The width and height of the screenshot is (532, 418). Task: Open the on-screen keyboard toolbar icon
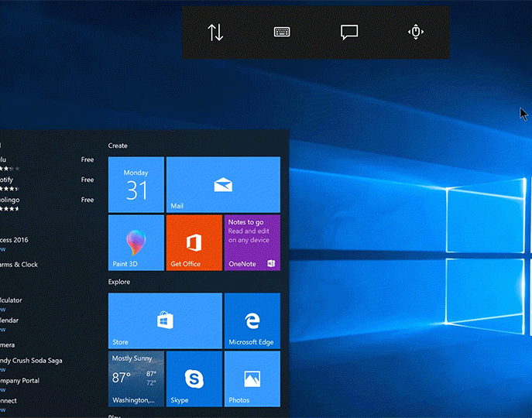point(282,33)
